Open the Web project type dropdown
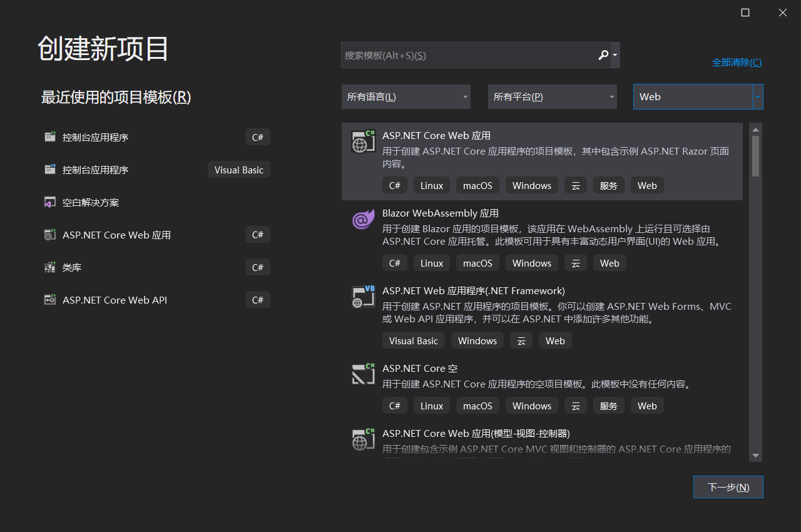 coord(698,97)
